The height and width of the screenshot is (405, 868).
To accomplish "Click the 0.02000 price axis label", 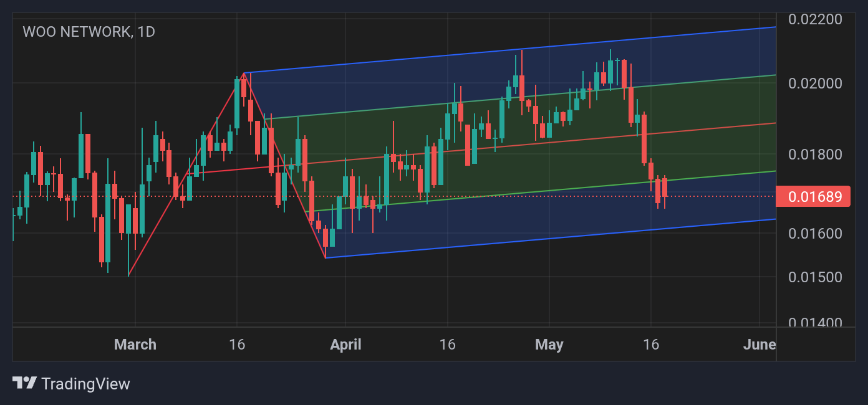I will coord(815,83).
